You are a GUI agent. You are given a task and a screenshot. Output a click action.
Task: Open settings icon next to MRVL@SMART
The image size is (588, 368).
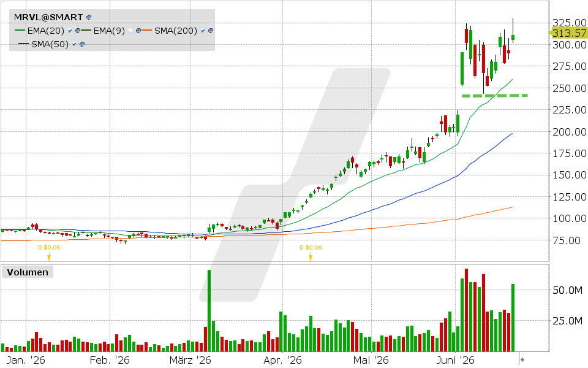point(89,17)
